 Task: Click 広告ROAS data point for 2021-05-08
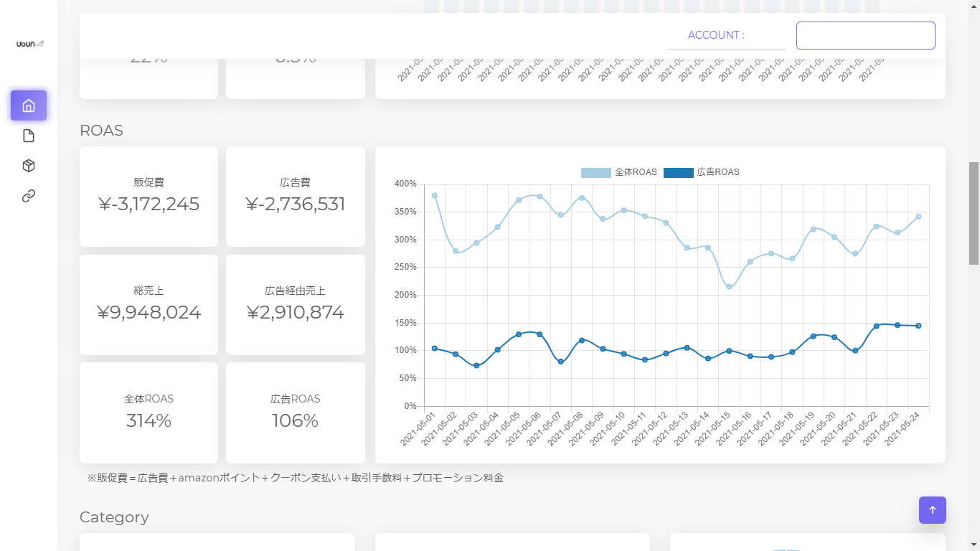point(582,340)
